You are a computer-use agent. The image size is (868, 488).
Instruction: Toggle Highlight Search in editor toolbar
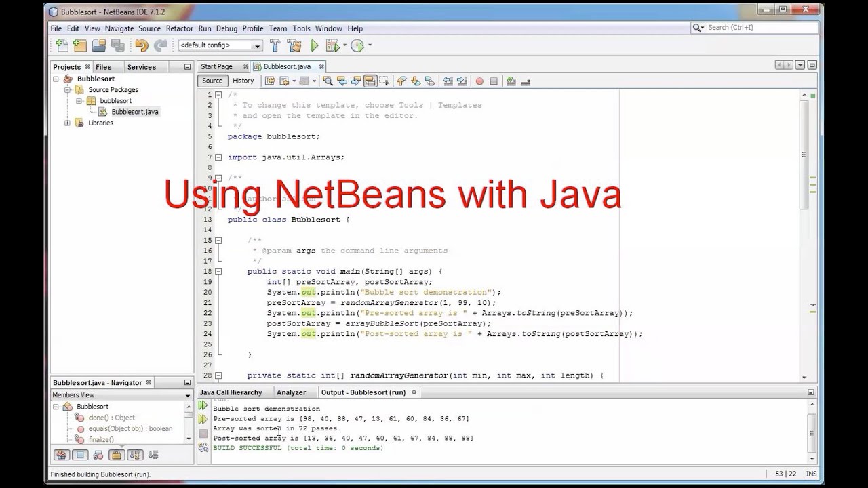click(x=370, y=81)
